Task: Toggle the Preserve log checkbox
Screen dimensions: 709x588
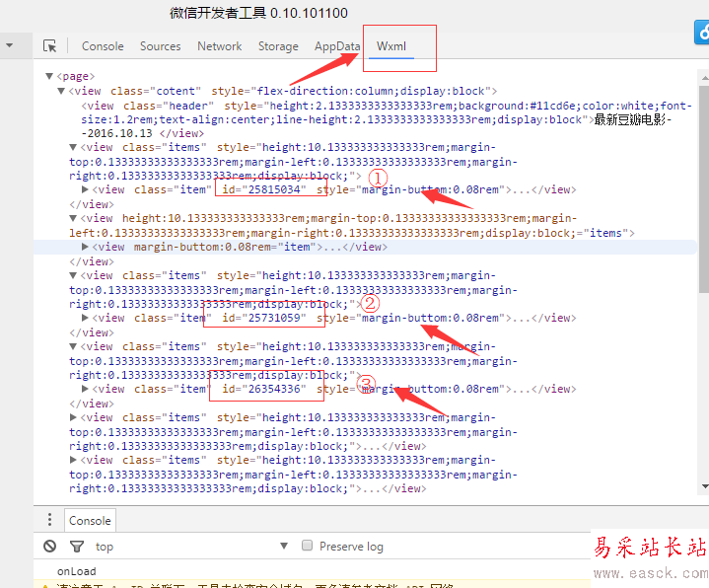Action: 307,546
